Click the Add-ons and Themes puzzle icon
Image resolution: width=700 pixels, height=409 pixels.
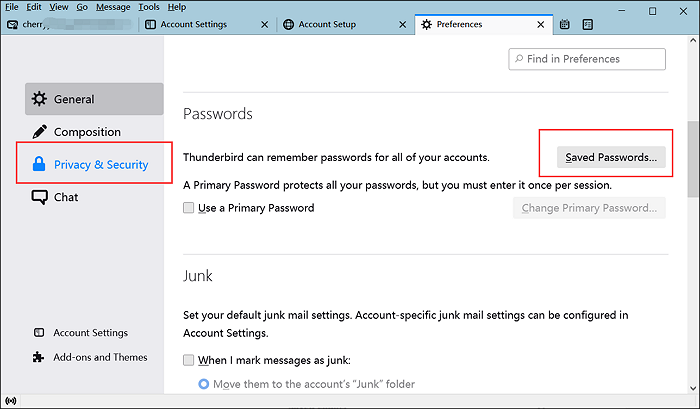[x=38, y=357]
